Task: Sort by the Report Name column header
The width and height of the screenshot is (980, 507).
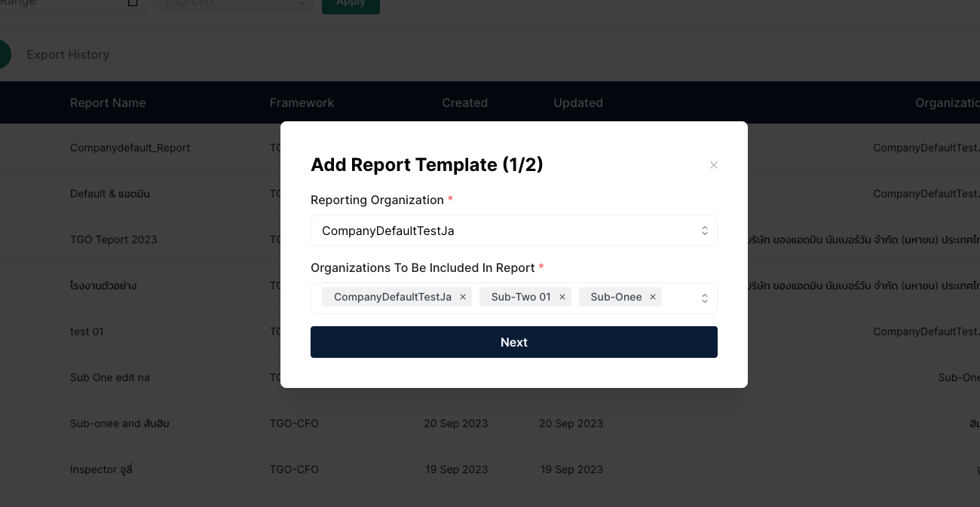Action: 108,102
